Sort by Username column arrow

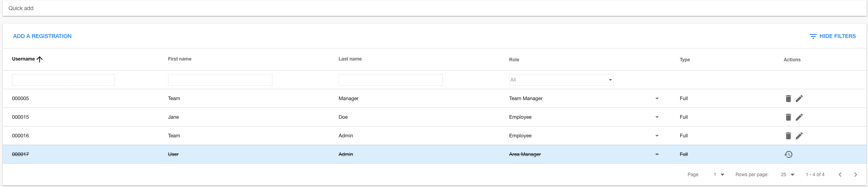coord(40,59)
